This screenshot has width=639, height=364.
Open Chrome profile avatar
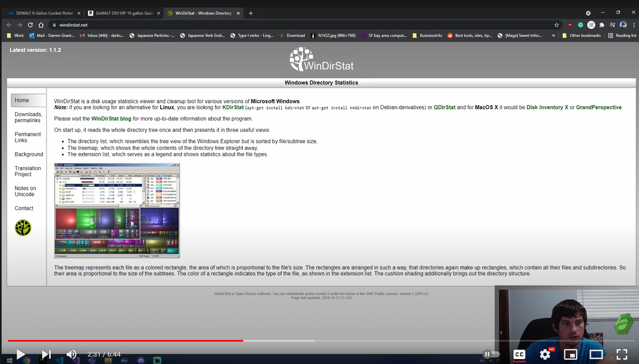pyautogui.click(x=623, y=25)
